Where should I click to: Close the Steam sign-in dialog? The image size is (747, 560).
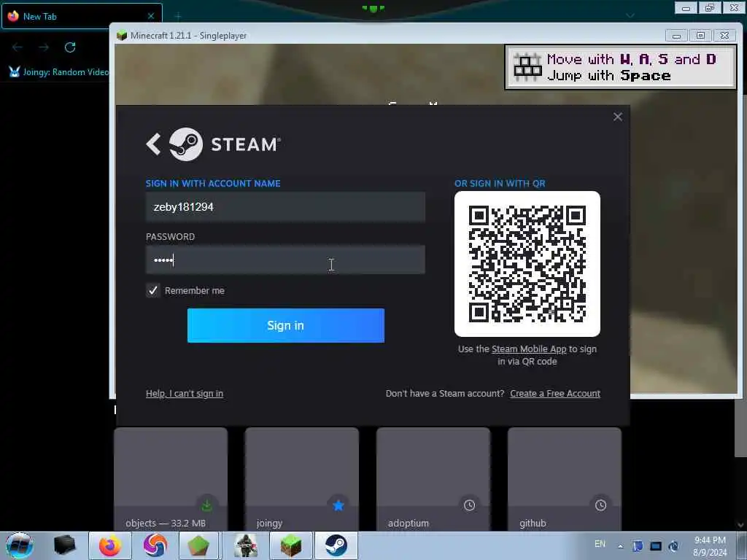point(617,117)
